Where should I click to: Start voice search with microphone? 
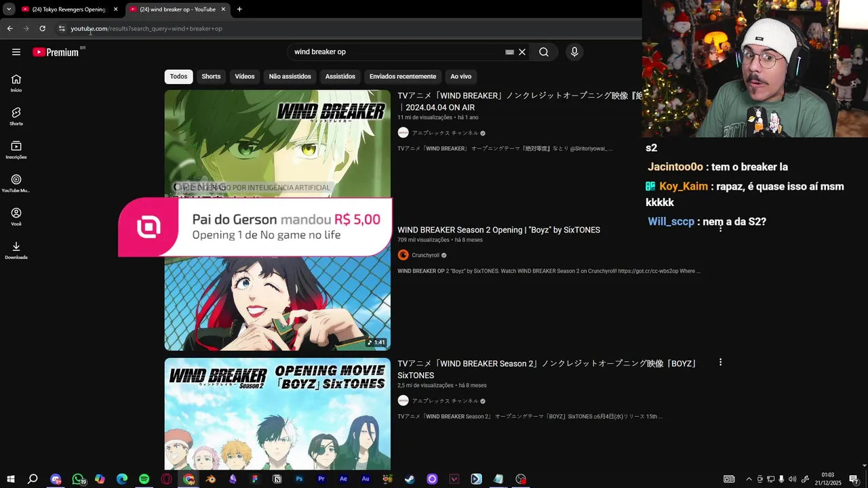574,52
